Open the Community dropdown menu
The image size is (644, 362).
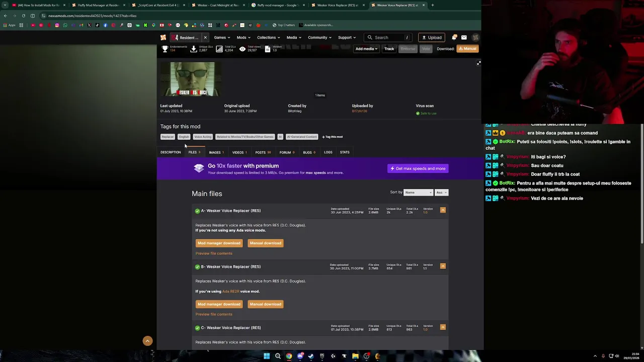coord(319,37)
